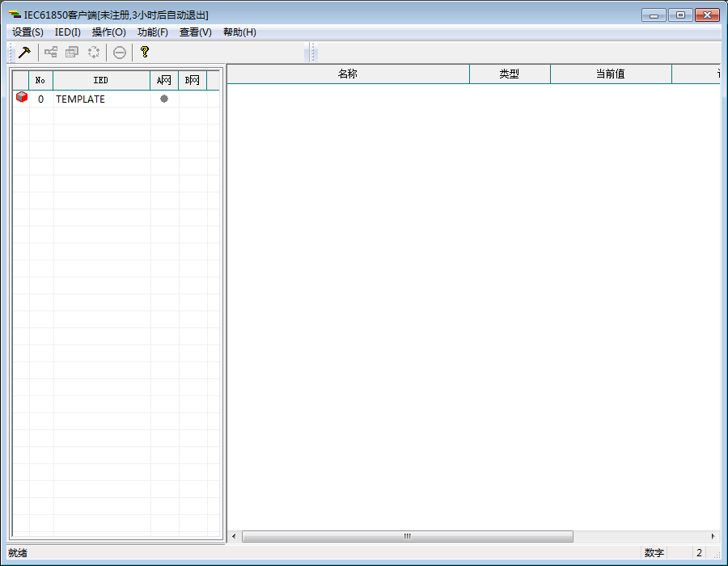The width and height of the screenshot is (728, 566).
Task: Click the scrollbar right arrow
Action: pyautogui.click(x=713, y=536)
